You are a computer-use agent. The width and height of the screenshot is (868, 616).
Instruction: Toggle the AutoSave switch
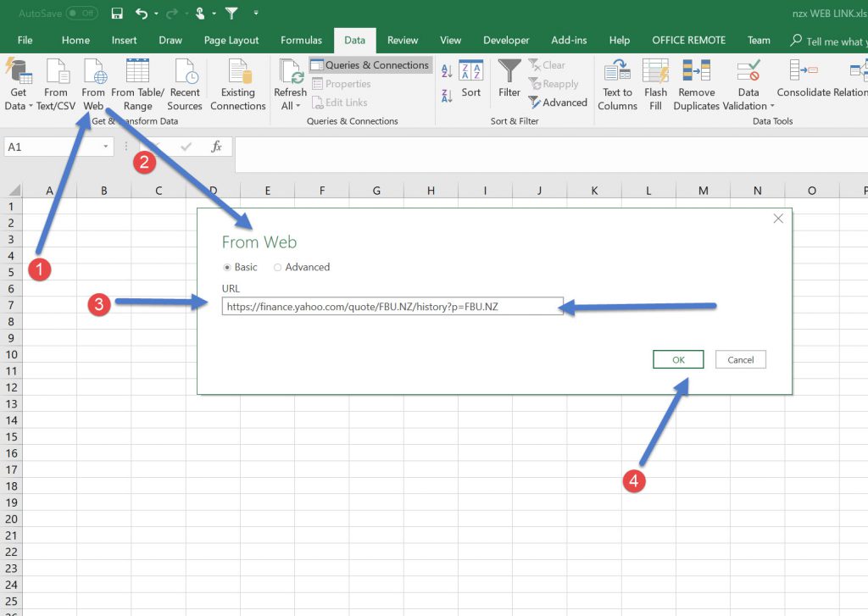(81, 14)
